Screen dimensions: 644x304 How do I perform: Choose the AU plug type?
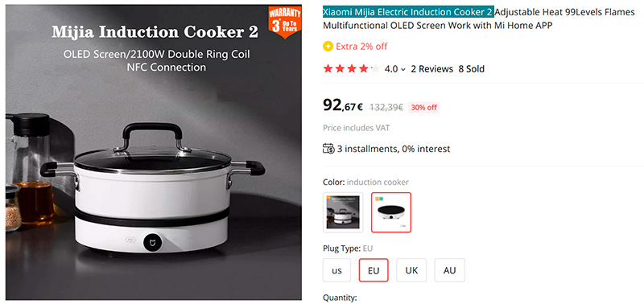(449, 270)
